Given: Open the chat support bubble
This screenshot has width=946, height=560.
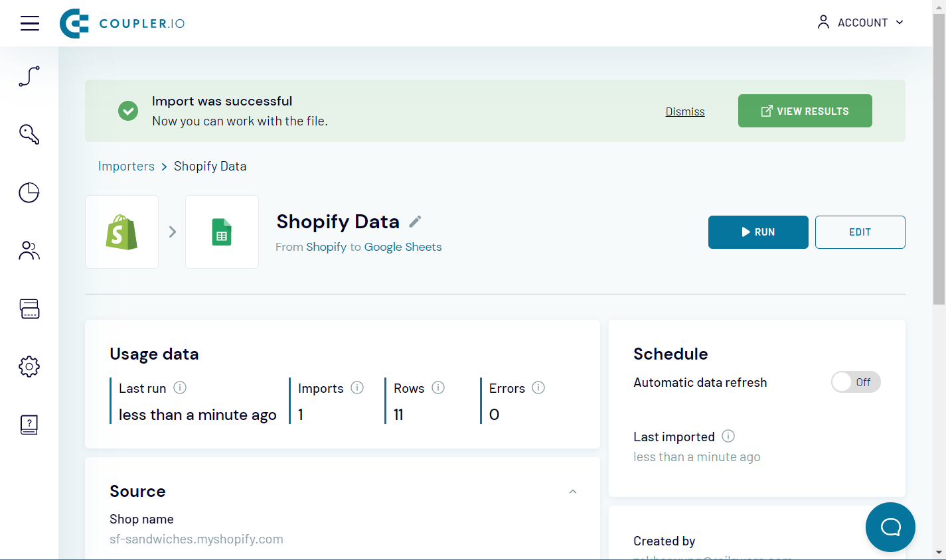Looking at the screenshot, I should [x=890, y=527].
